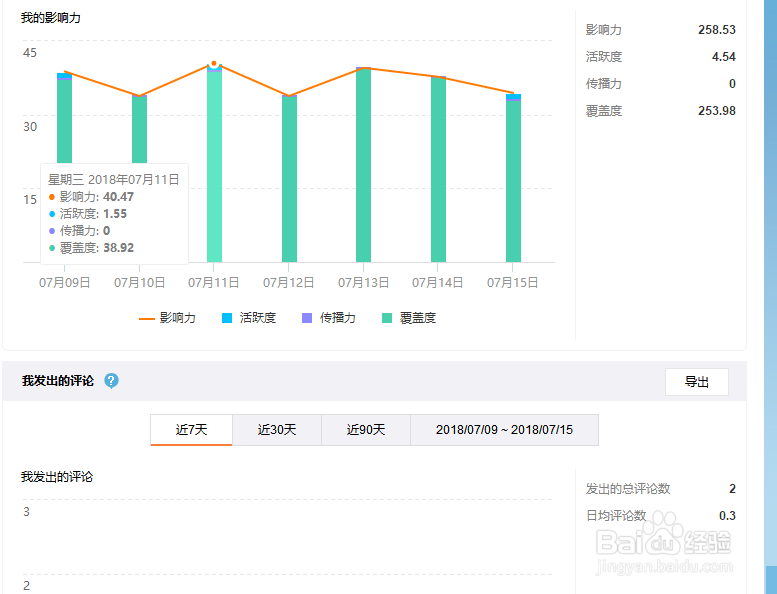Click the help question mark icon
This screenshot has height=594, width=777.
pos(111,380)
